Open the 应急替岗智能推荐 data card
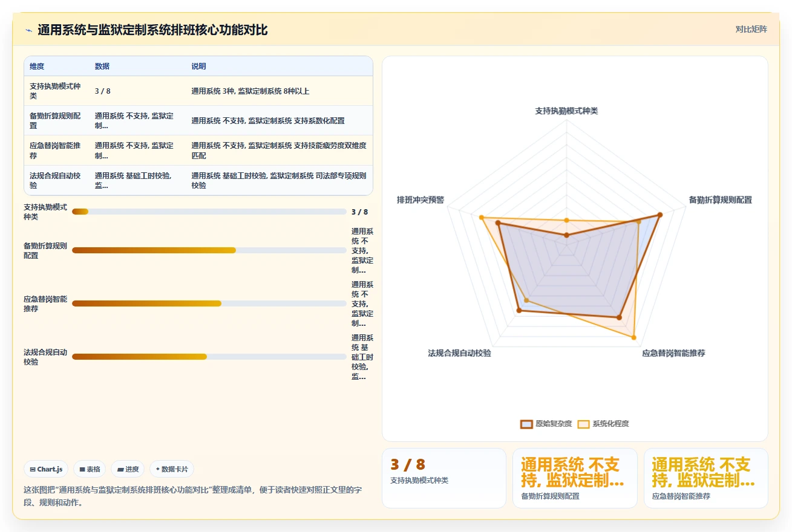This screenshot has width=792, height=532. (x=706, y=478)
